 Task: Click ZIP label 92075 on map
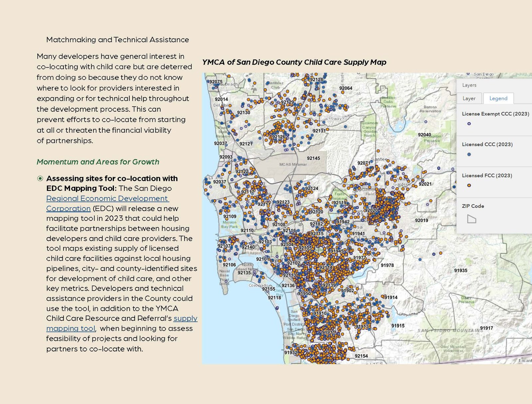click(216, 82)
